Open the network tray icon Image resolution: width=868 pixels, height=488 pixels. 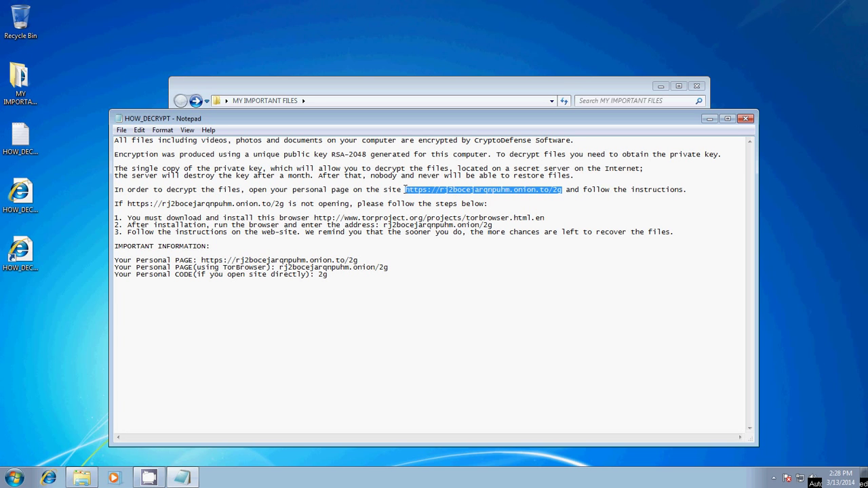click(800, 478)
